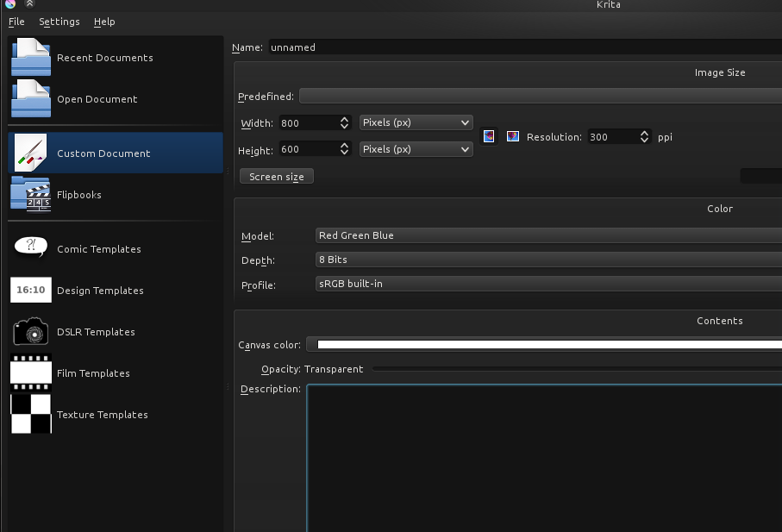Expand the Predefined size dropdown

pyautogui.click(x=541, y=96)
